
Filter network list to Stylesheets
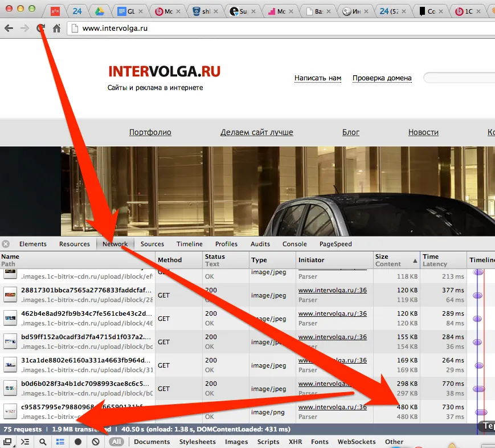tap(197, 442)
